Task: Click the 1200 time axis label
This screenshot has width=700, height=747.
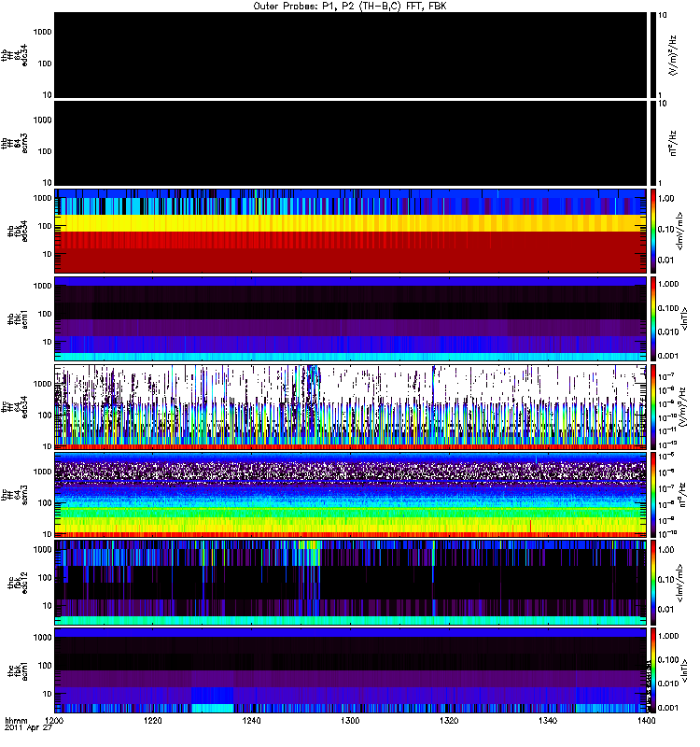Action: pyautogui.click(x=54, y=720)
